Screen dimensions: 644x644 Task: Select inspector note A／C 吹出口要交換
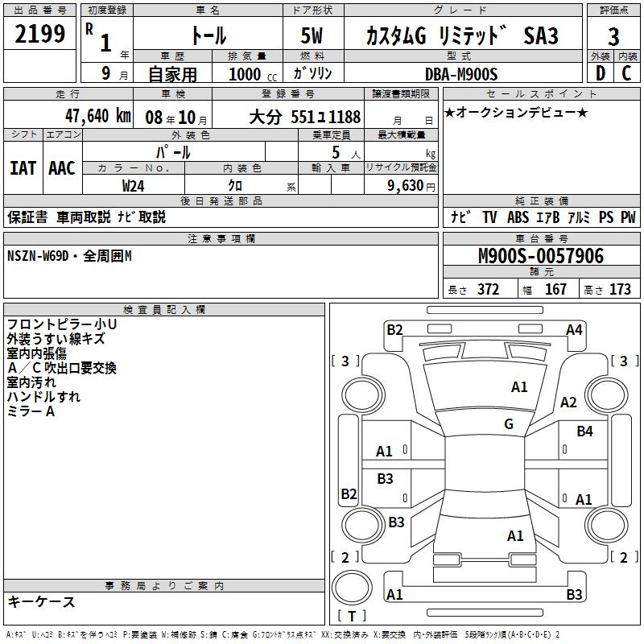coord(62,368)
